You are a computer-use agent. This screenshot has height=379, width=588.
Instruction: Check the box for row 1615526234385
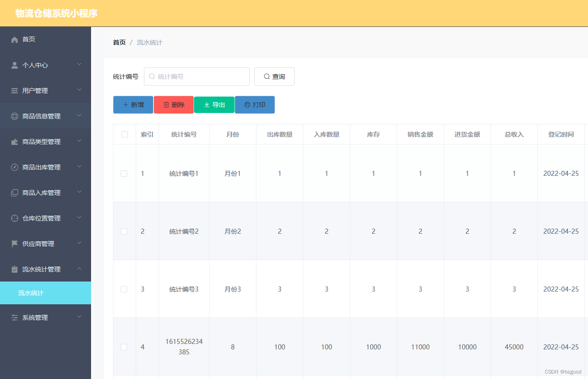pos(124,347)
